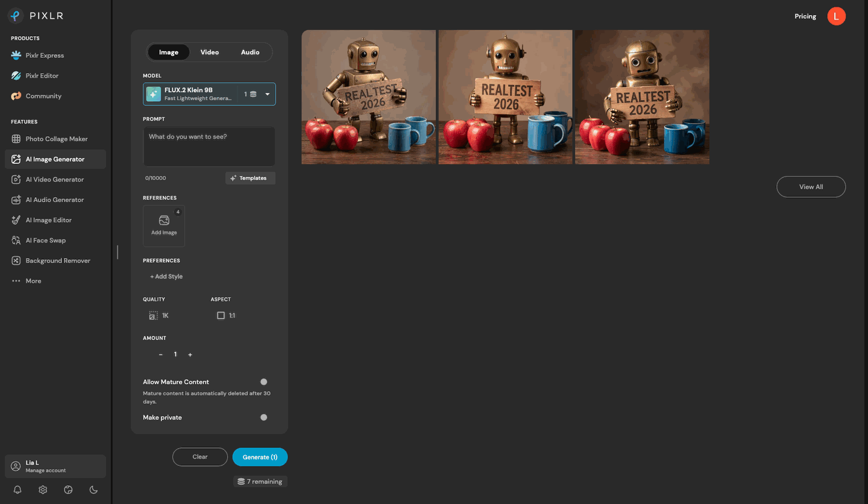Click the prompt text field
868x504 pixels.
pos(209,146)
